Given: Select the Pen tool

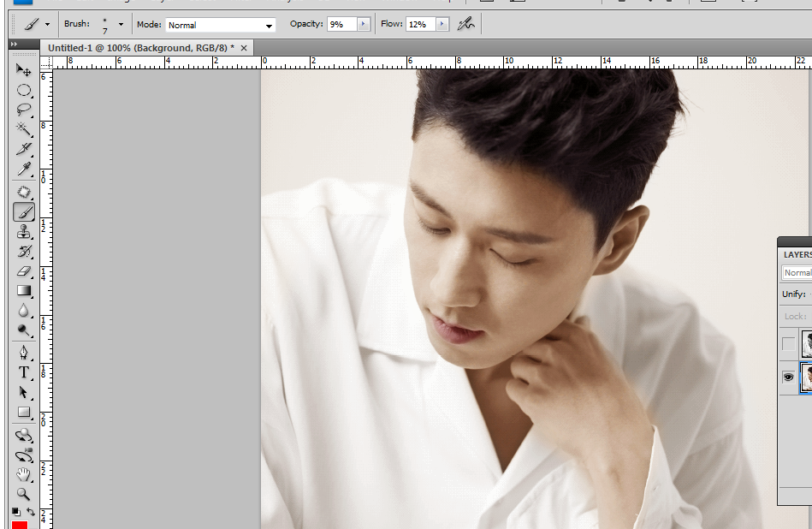Looking at the screenshot, I should [23, 353].
